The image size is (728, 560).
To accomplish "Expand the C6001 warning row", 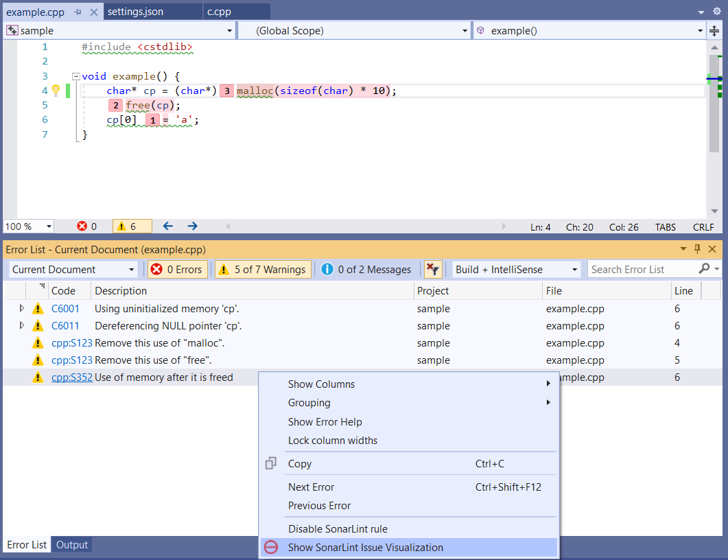I will click(x=21, y=308).
